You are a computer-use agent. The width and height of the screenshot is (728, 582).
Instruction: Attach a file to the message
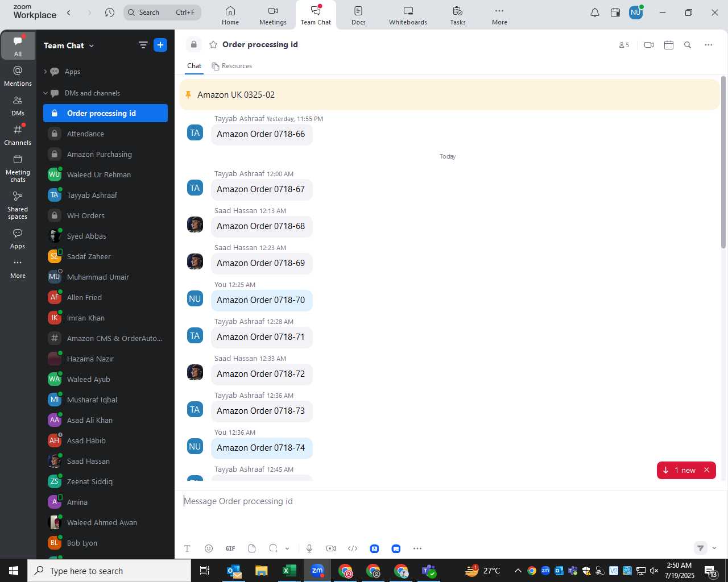[252, 548]
